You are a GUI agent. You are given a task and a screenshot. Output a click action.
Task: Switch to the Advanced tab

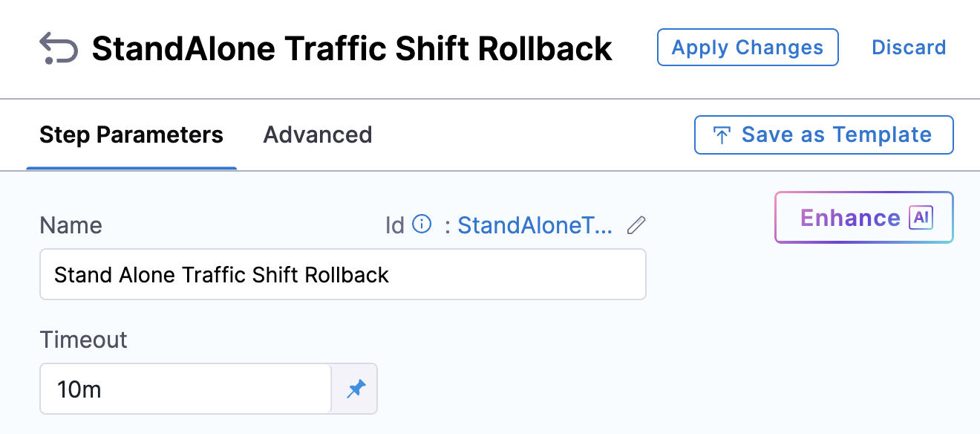(318, 135)
